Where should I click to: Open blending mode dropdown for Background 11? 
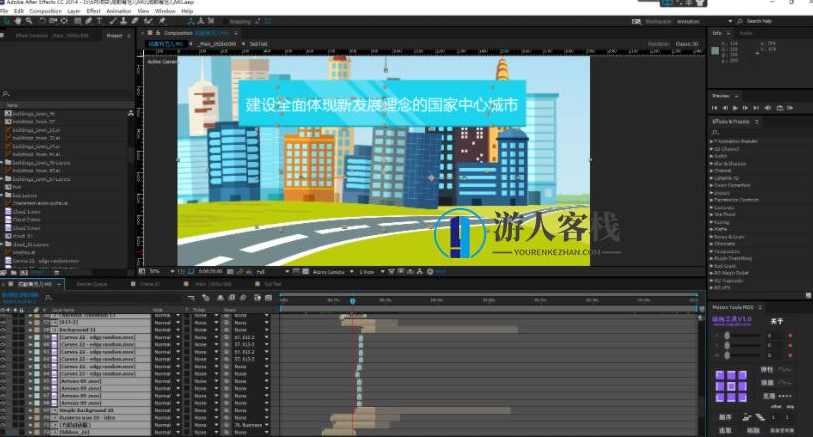(166, 330)
